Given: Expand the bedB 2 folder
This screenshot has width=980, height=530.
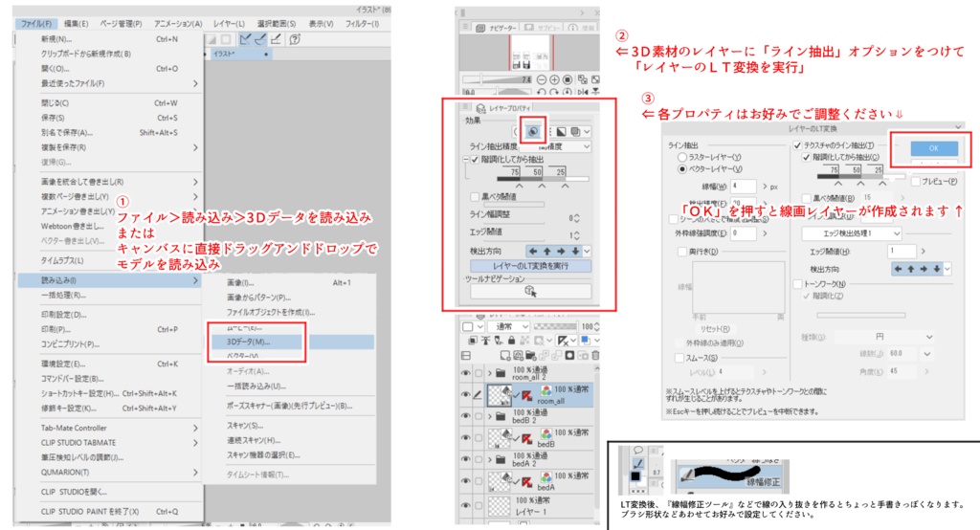Looking at the screenshot, I should tap(490, 417).
